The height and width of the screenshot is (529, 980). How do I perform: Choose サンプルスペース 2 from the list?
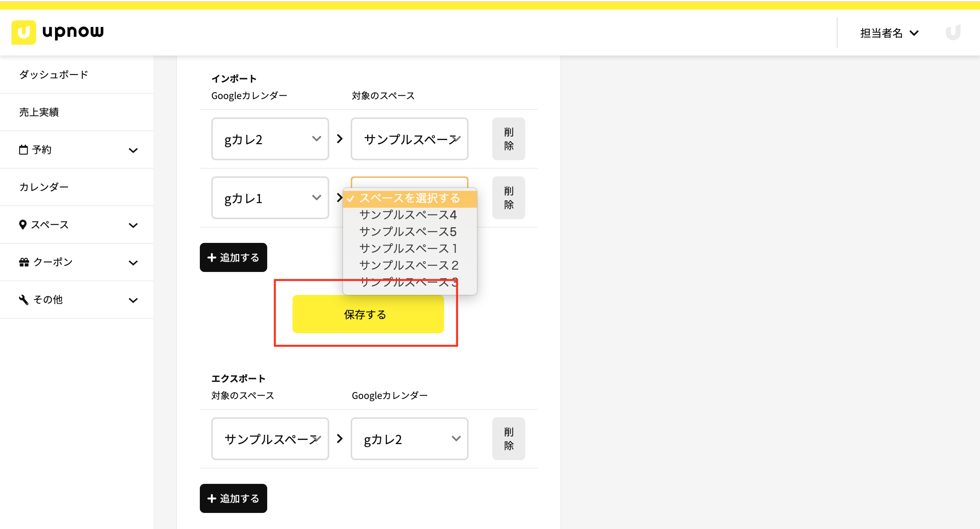tap(410, 265)
